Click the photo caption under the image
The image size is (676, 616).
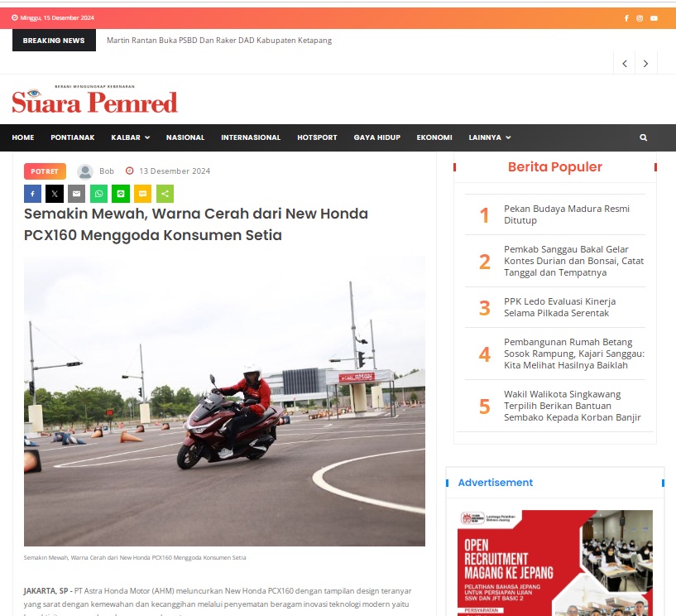click(x=135, y=558)
